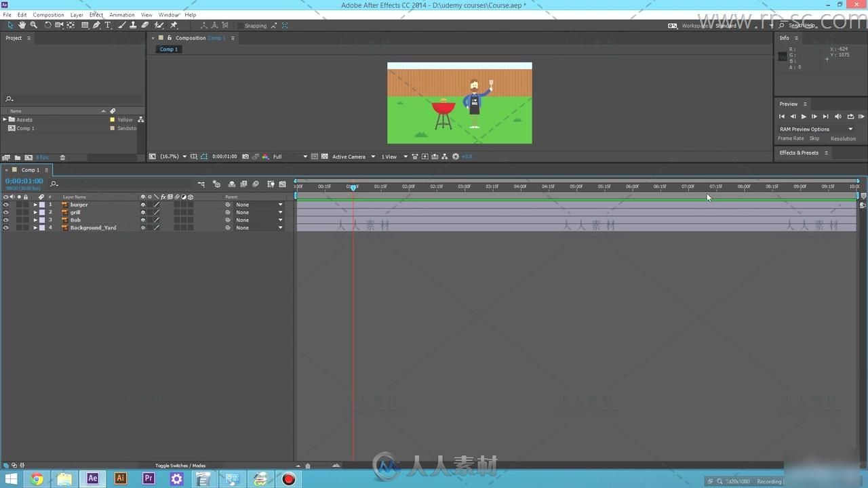The image size is (868, 488).
Task: Open the Effect menu
Action: (96, 14)
